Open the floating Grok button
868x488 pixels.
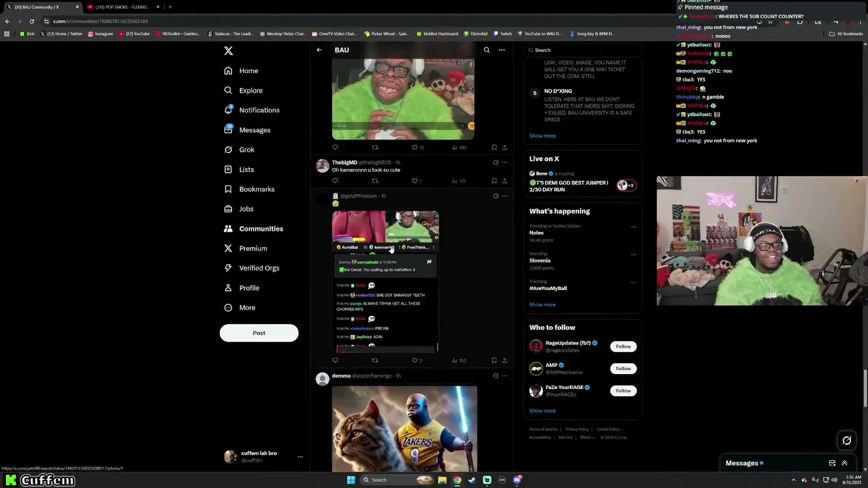[846, 441]
